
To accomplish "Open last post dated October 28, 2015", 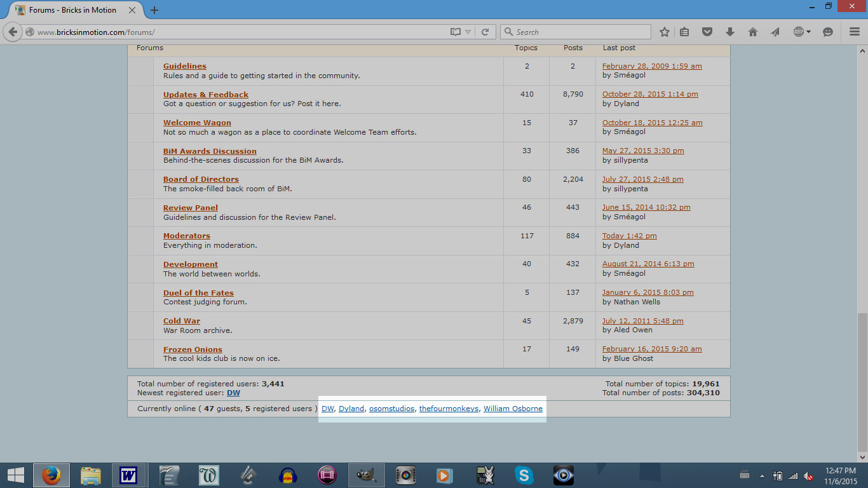I will pos(650,94).
